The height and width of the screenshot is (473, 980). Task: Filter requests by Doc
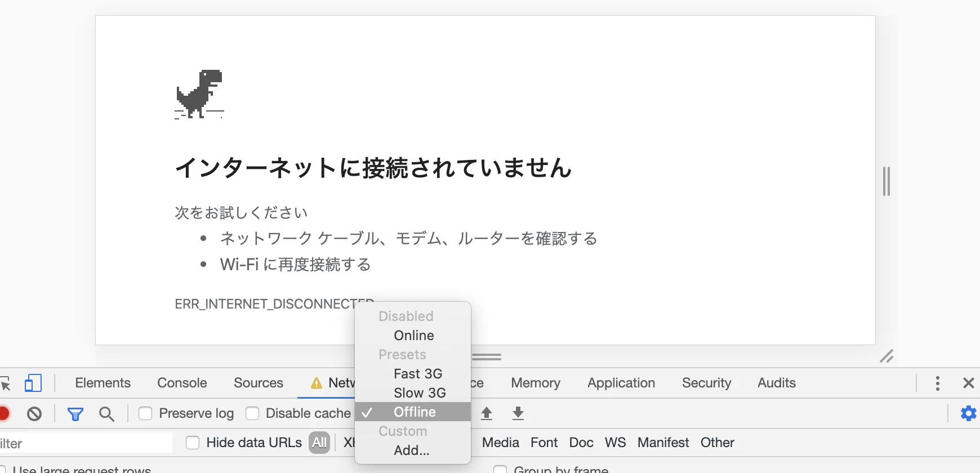[581, 443]
